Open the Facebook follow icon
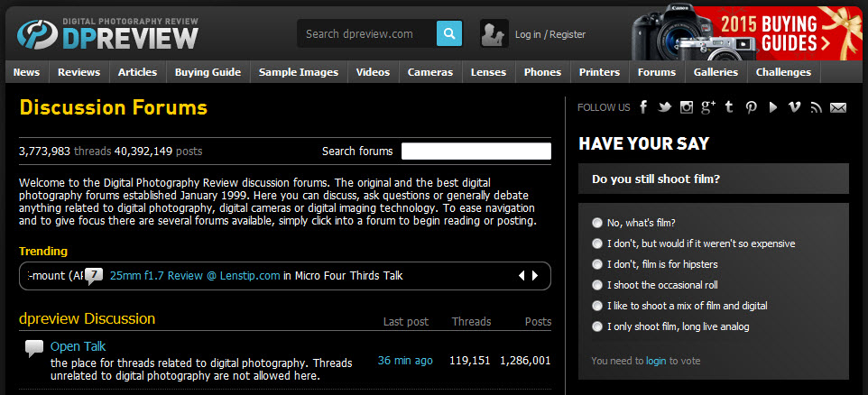868x395 pixels. pyautogui.click(x=643, y=107)
